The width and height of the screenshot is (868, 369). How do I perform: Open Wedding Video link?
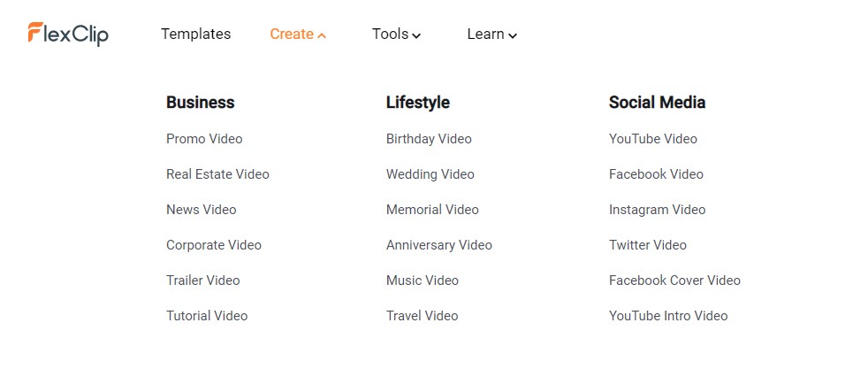click(430, 174)
